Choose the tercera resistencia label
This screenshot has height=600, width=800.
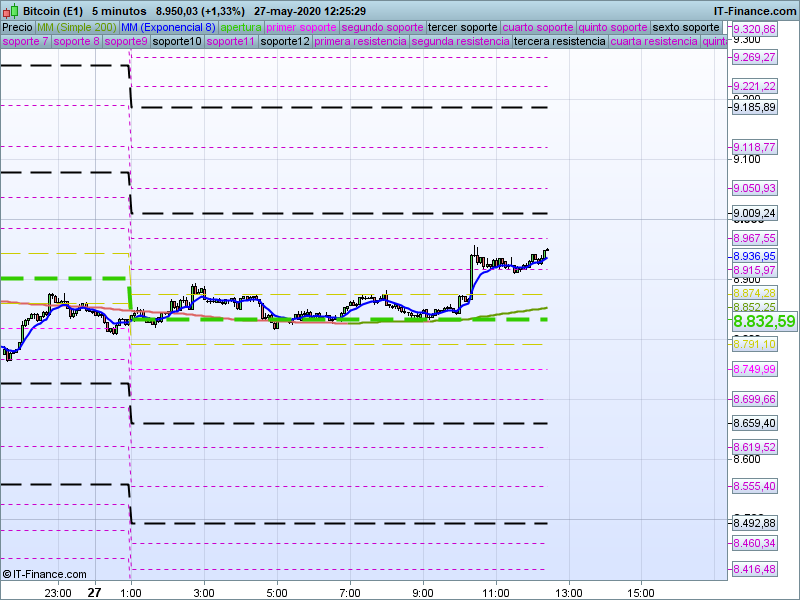(x=558, y=42)
